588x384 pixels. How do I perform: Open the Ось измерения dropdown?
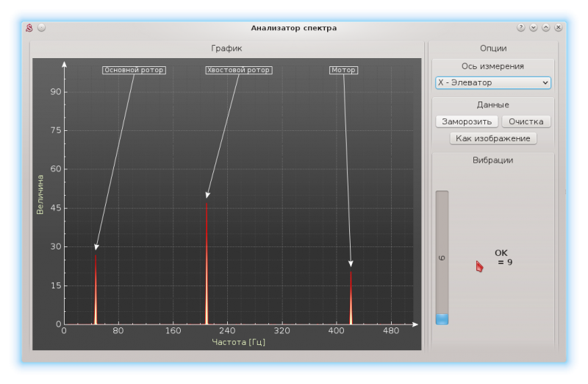pyautogui.click(x=492, y=83)
